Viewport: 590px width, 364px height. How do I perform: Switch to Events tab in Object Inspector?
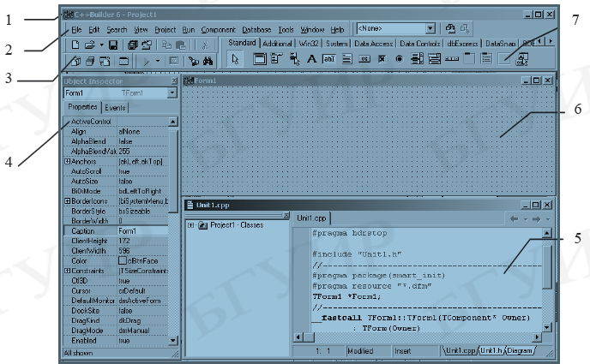115,108
